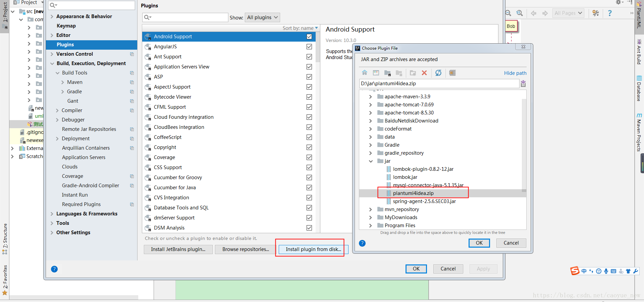This screenshot has width=644, height=302.
Task: Open gear options of PlantUML tool window
Action: click(x=619, y=2)
